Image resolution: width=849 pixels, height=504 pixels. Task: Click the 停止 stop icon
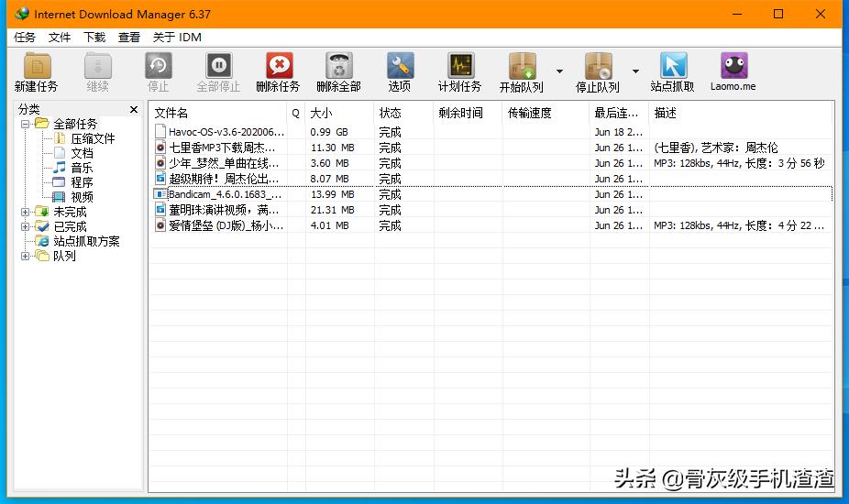(x=158, y=66)
